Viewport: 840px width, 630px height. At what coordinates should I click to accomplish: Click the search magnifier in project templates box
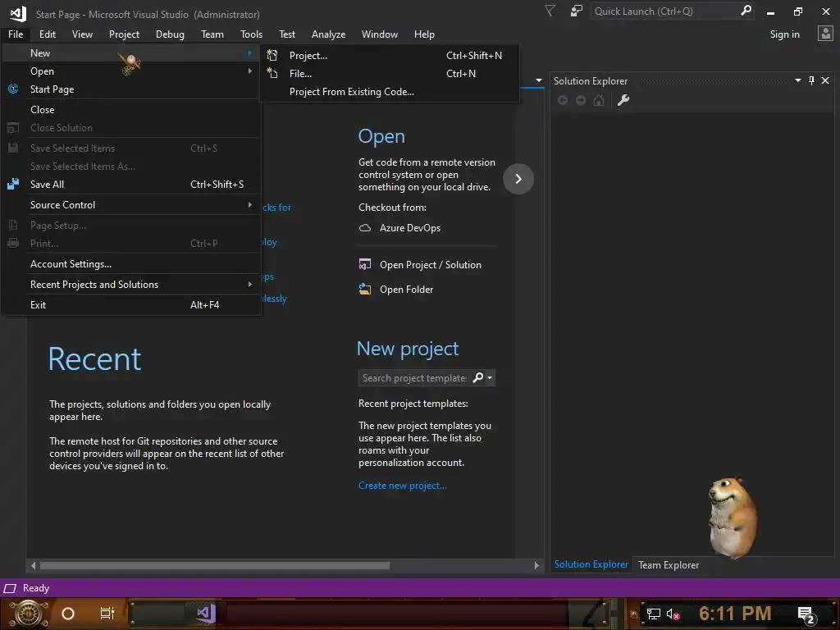[x=478, y=377]
